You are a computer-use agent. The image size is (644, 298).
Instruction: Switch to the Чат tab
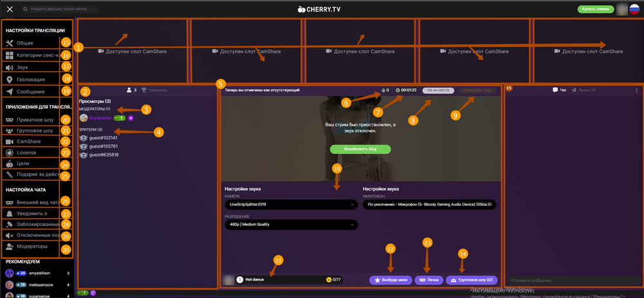click(560, 91)
